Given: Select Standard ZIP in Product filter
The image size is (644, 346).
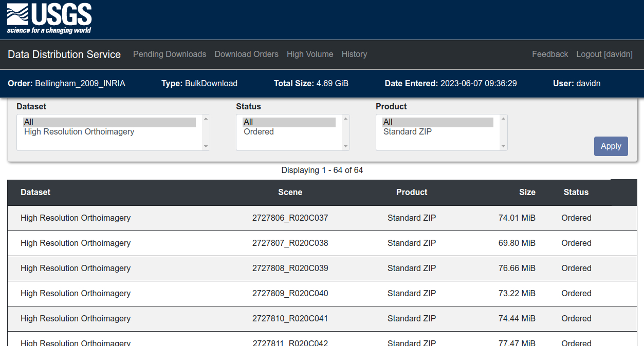Looking at the screenshot, I should coord(408,132).
